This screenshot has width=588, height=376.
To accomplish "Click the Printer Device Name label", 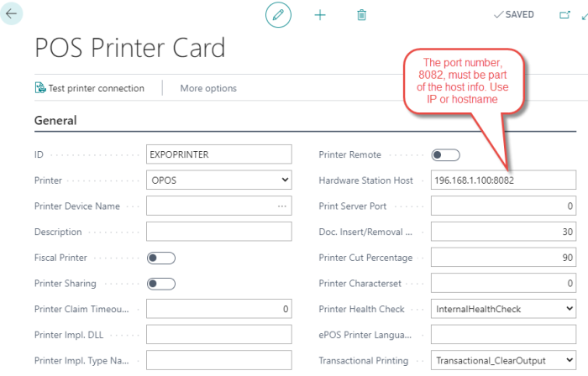I will [x=77, y=206].
